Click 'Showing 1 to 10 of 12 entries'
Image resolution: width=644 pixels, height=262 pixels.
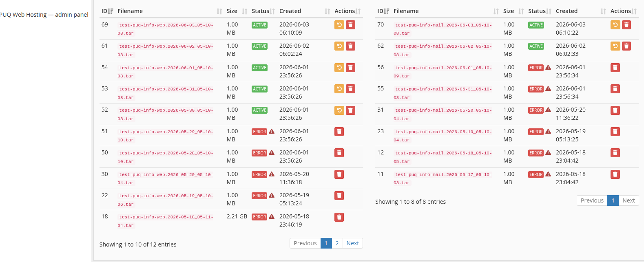coord(138,244)
